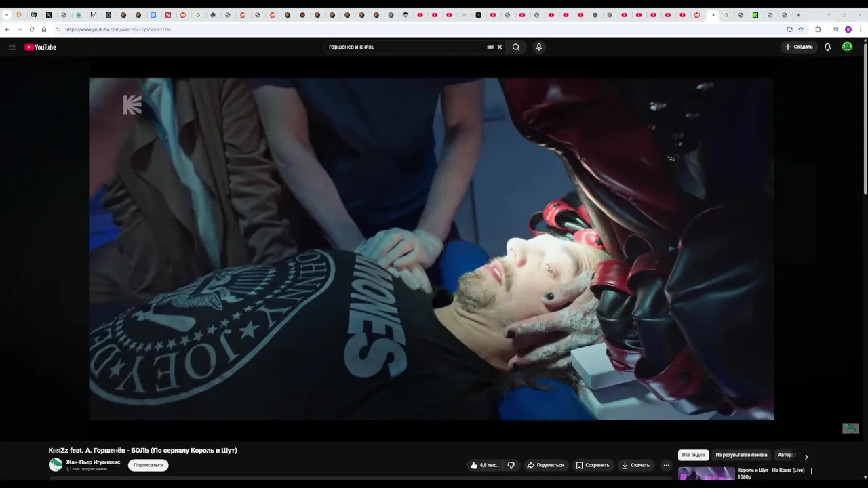Show next filter chips with arrow
Viewport: 868px width, 488px height.
(x=806, y=456)
